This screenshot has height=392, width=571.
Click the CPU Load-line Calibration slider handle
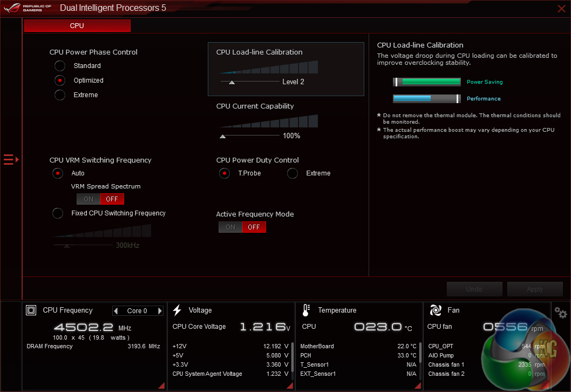click(x=232, y=82)
